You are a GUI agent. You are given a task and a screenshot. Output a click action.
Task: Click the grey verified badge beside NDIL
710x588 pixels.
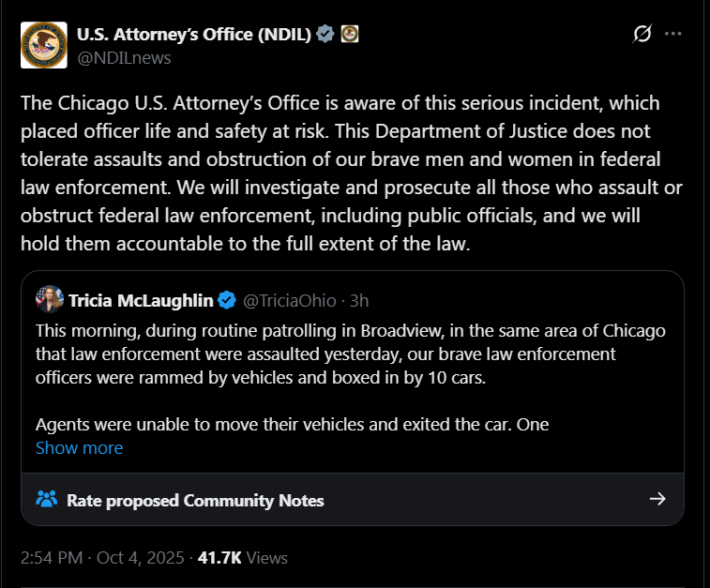325,35
